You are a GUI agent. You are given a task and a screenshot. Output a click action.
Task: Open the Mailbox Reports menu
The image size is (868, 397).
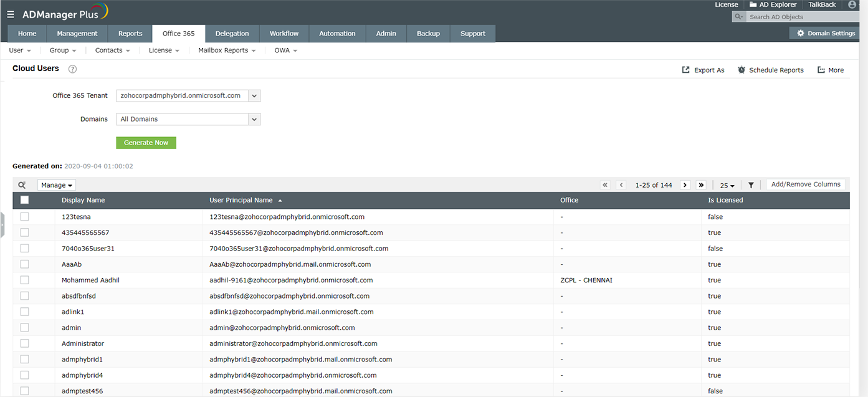(x=227, y=50)
